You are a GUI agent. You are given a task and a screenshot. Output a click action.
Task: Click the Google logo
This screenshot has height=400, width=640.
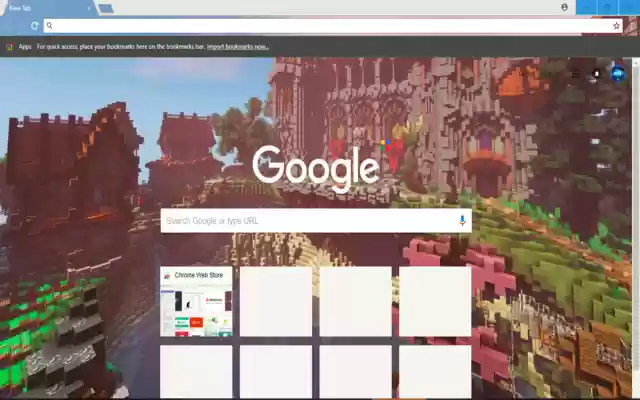[316, 167]
